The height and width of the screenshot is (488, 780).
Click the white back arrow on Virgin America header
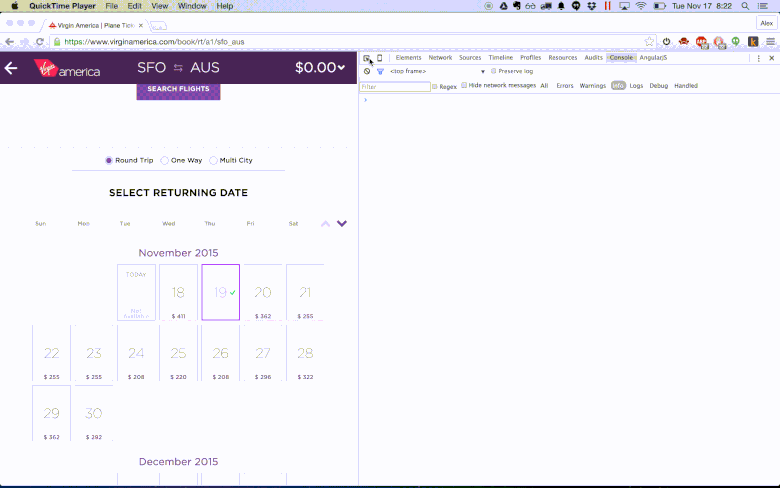pyautogui.click(x=11, y=68)
